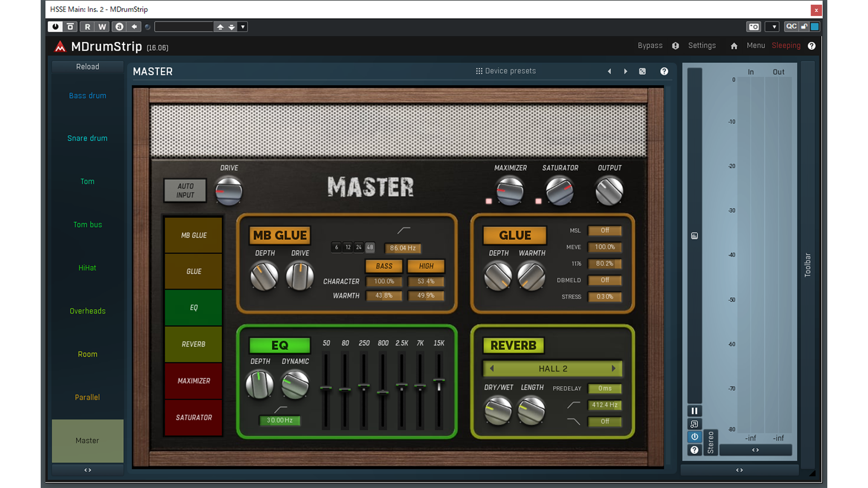Switch to the Snare drum channel tab
The width and height of the screenshot is (868, 488).
click(87, 138)
